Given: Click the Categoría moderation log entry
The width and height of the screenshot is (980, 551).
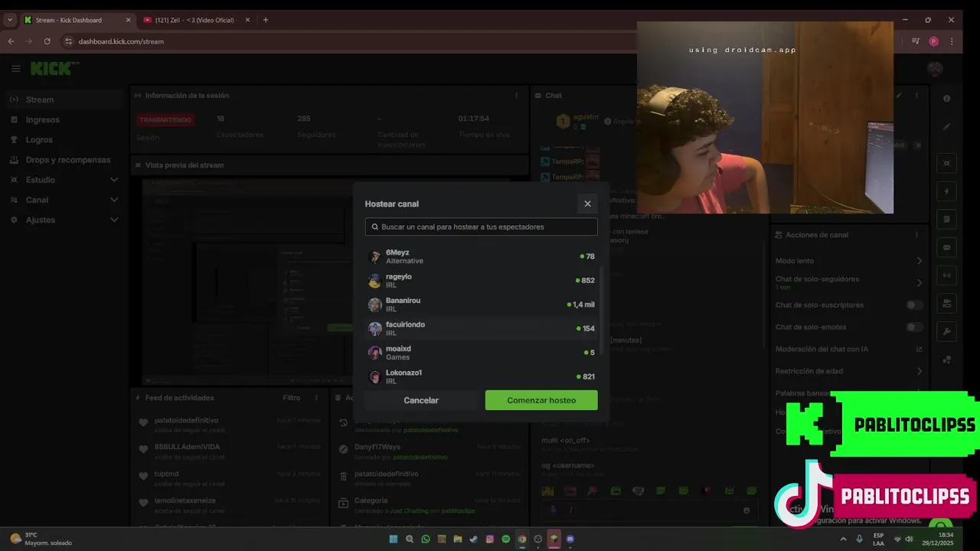Looking at the screenshot, I should pyautogui.click(x=430, y=504).
